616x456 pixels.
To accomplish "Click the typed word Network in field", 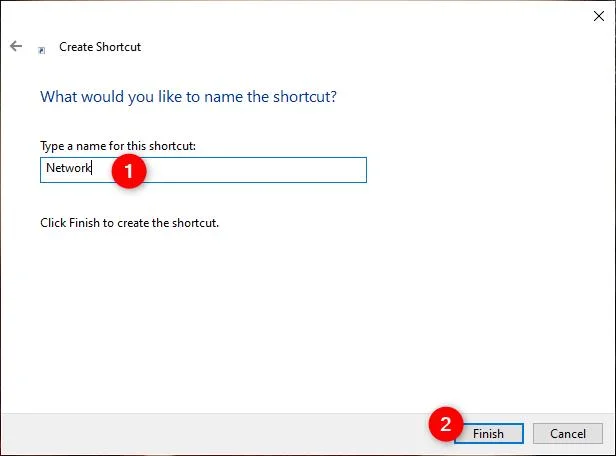I will [x=68, y=168].
